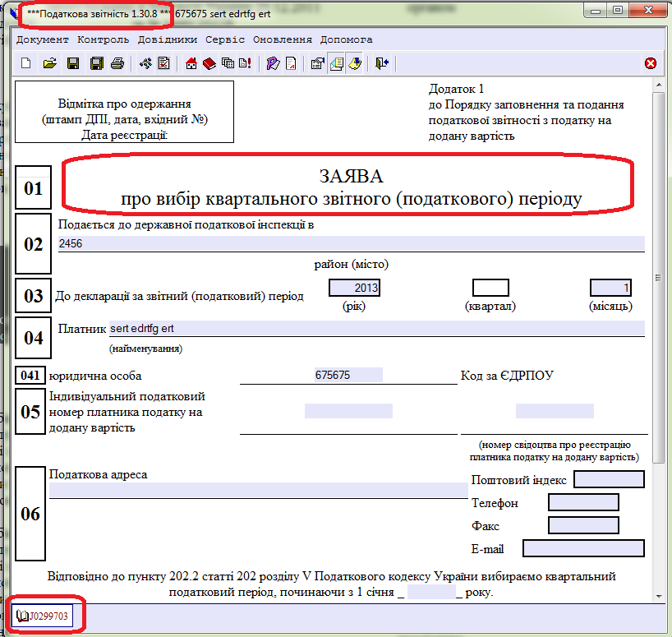Open file with the yellow folder icon
Image resolution: width=672 pixels, height=637 pixels.
49,63
